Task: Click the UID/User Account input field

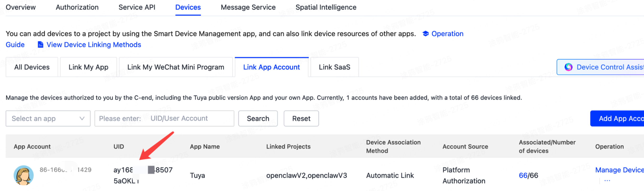Action: click(x=164, y=118)
